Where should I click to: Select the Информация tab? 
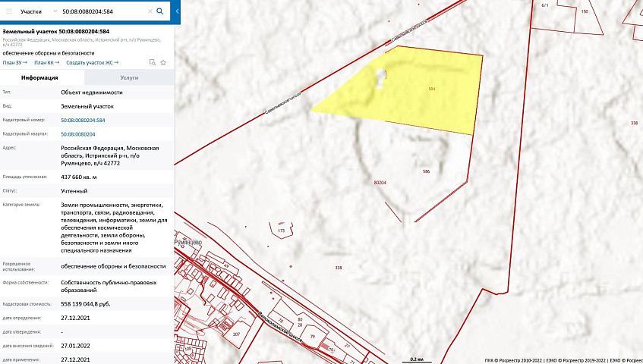coord(40,78)
